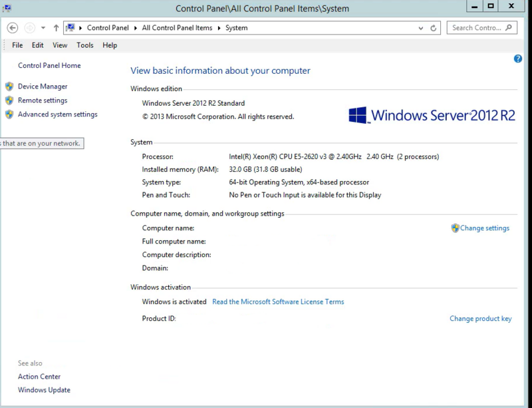
Task: Go to Control Panel Home
Action: click(x=49, y=66)
